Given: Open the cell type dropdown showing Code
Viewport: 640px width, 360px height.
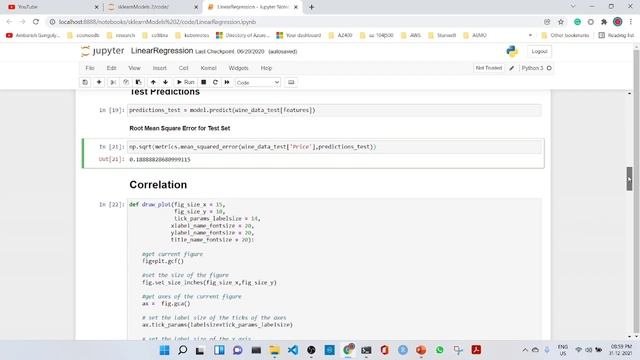Looking at the screenshot, I should (x=258, y=82).
